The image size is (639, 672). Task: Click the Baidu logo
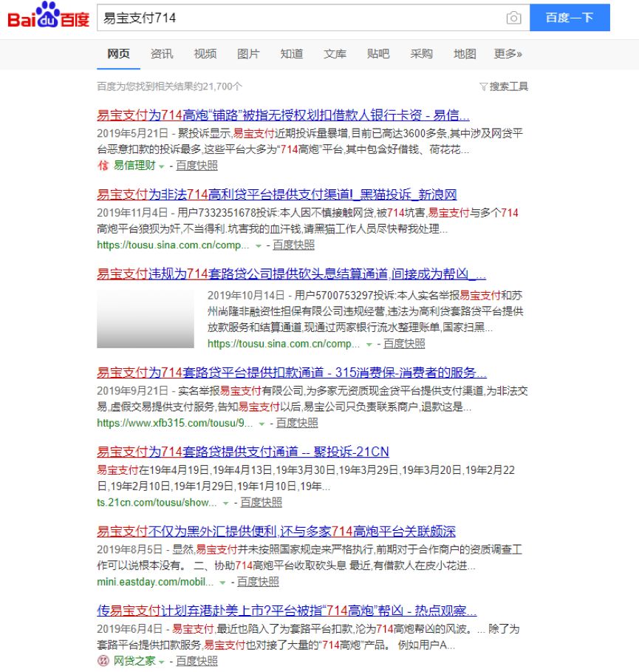(49, 16)
